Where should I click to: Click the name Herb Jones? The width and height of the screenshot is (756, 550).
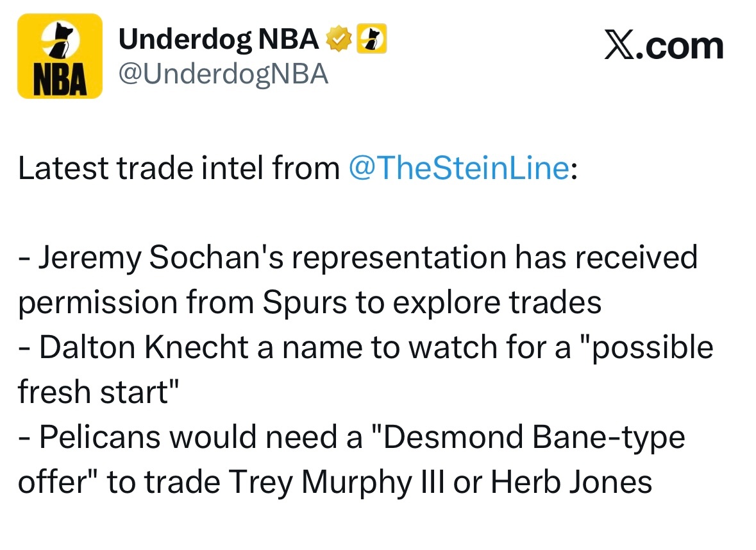coord(571,483)
